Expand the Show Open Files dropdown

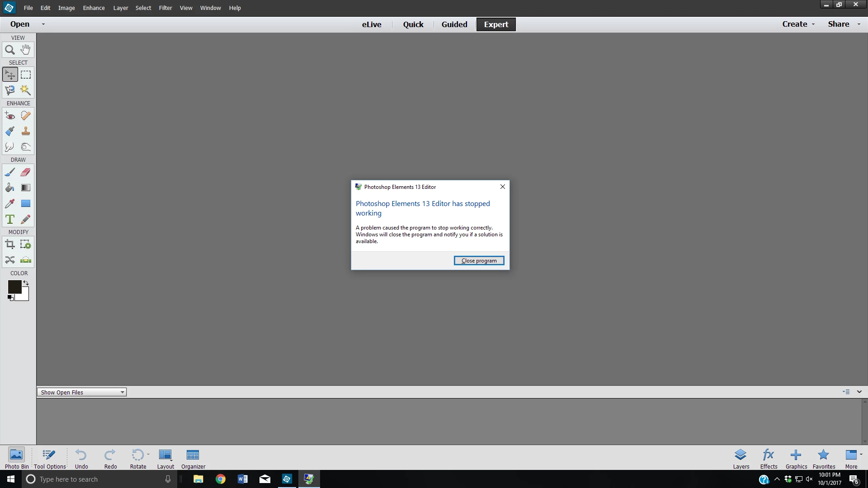coord(81,392)
